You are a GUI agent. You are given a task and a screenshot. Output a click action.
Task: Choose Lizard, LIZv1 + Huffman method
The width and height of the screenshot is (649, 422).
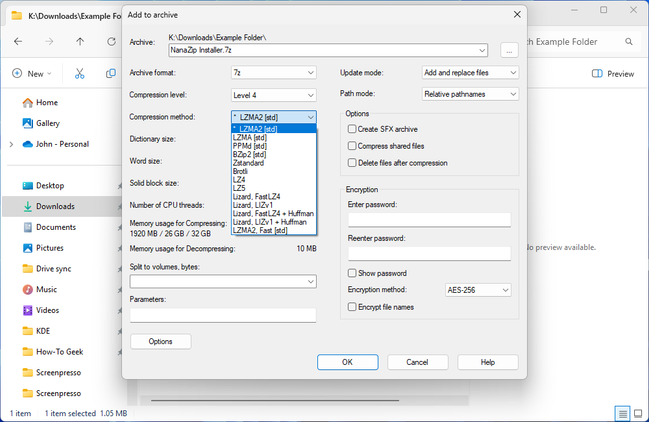click(274, 222)
